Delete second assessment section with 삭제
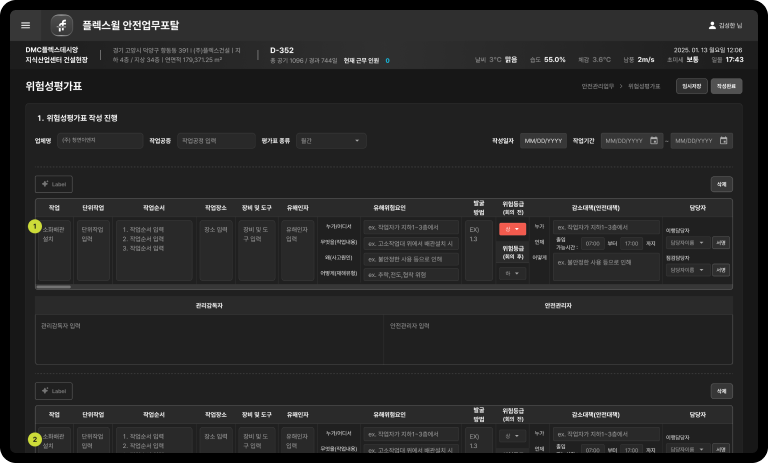This screenshot has width=768, height=463. tap(721, 391)
